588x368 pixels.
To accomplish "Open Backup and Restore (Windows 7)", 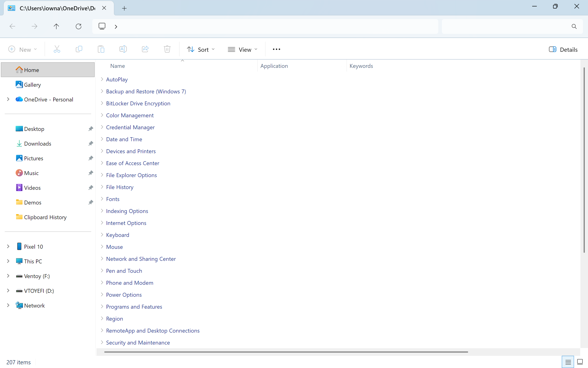I will (146, 92).
